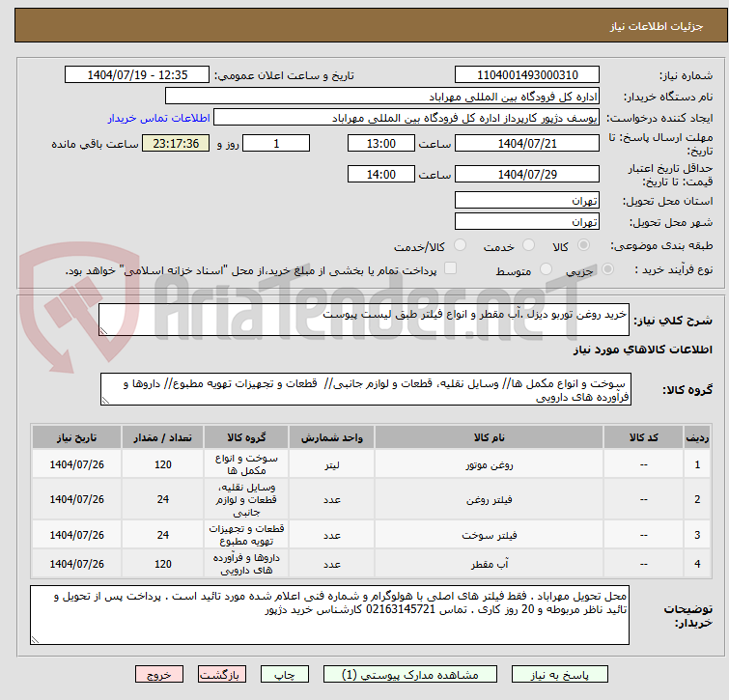Viewport: 729px width, 700px height.
Task: Open اطلاعات تماس خریدار link
Action: pos(159,118)
